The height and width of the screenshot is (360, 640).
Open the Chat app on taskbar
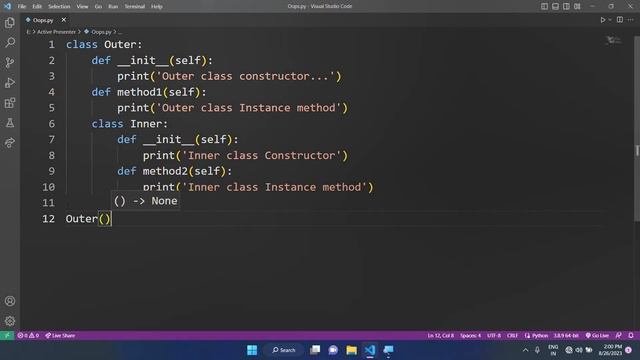(333, 350)
